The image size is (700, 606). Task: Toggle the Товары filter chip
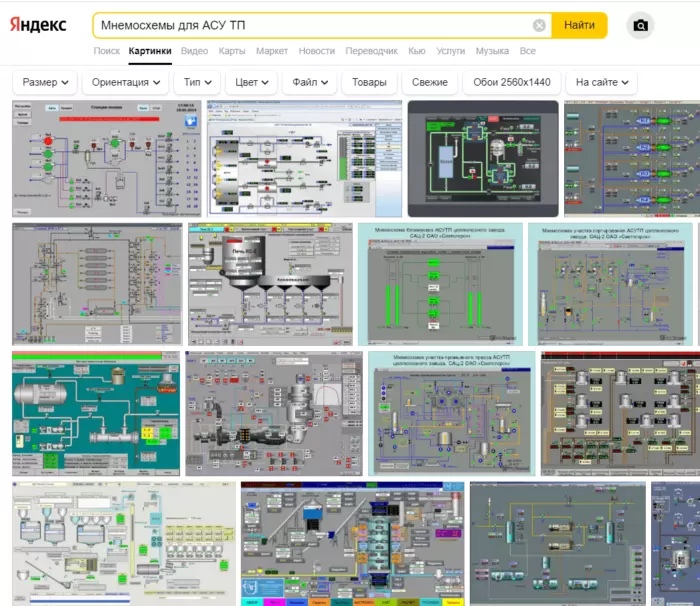tap(369, 82)
